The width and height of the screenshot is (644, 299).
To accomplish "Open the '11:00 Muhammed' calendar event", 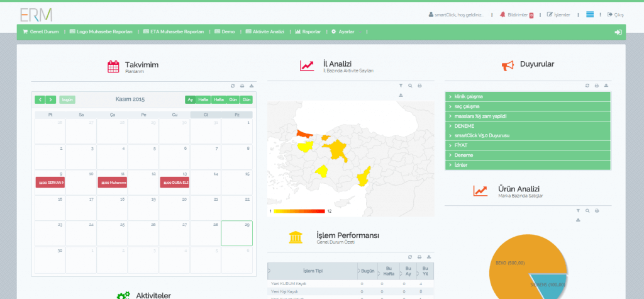I will (x=112, y=182).
